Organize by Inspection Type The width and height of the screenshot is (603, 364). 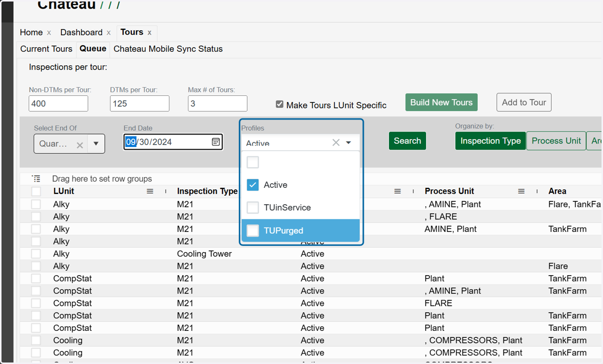[x=490, y=141]
